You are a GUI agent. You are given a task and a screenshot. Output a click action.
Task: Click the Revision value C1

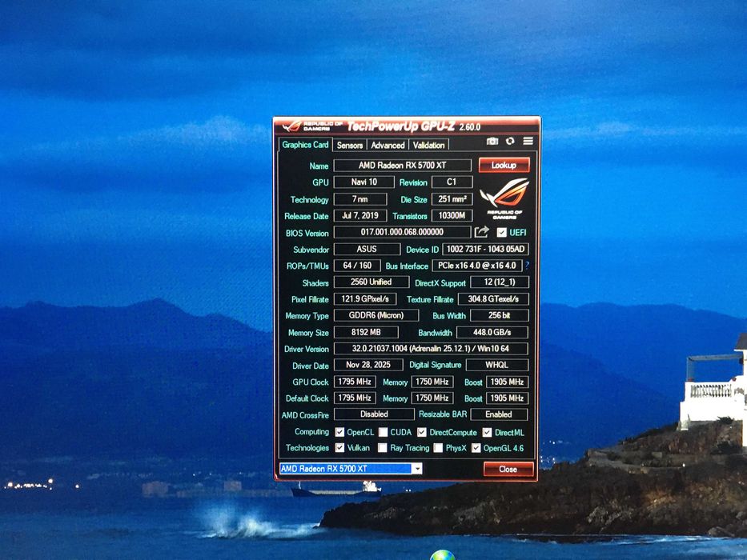452,182
